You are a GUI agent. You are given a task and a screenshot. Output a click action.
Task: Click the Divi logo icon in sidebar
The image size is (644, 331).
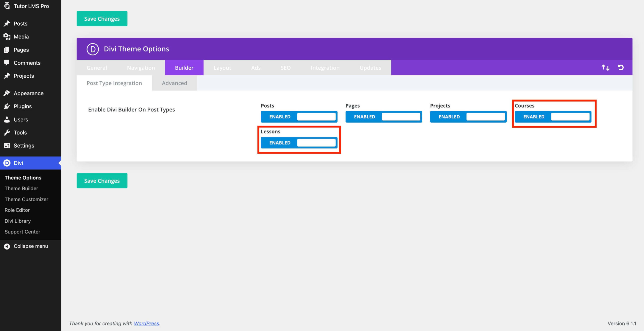click(x=7, y=163)
